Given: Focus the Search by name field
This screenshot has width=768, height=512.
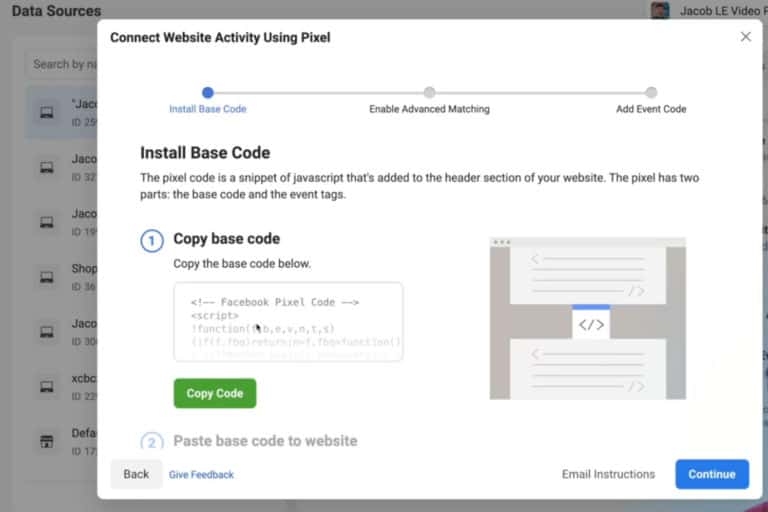Looking at the screenshot, I should 61,64.
